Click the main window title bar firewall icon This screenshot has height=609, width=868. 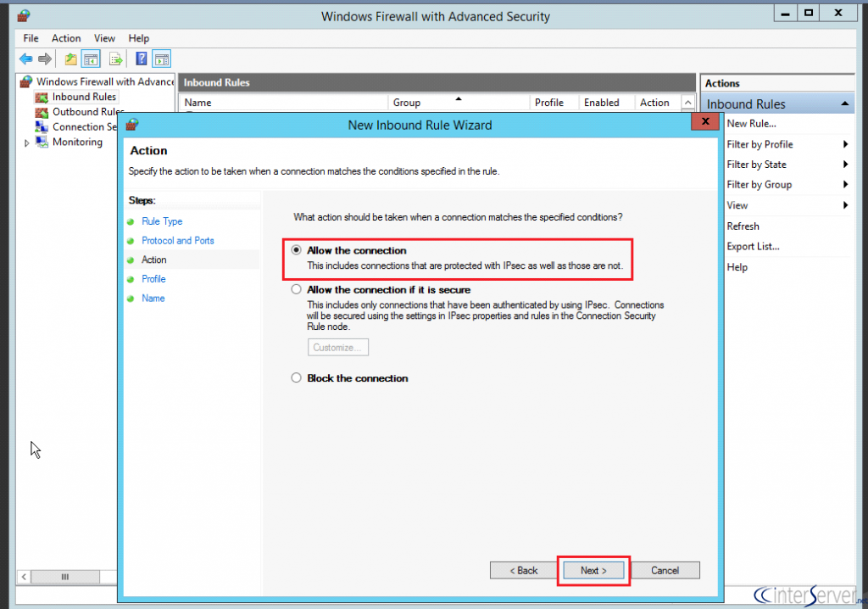[23, 15]
